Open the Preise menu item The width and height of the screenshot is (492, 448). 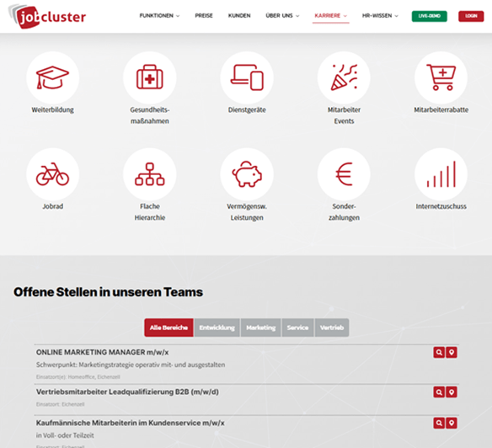[204, 16]
